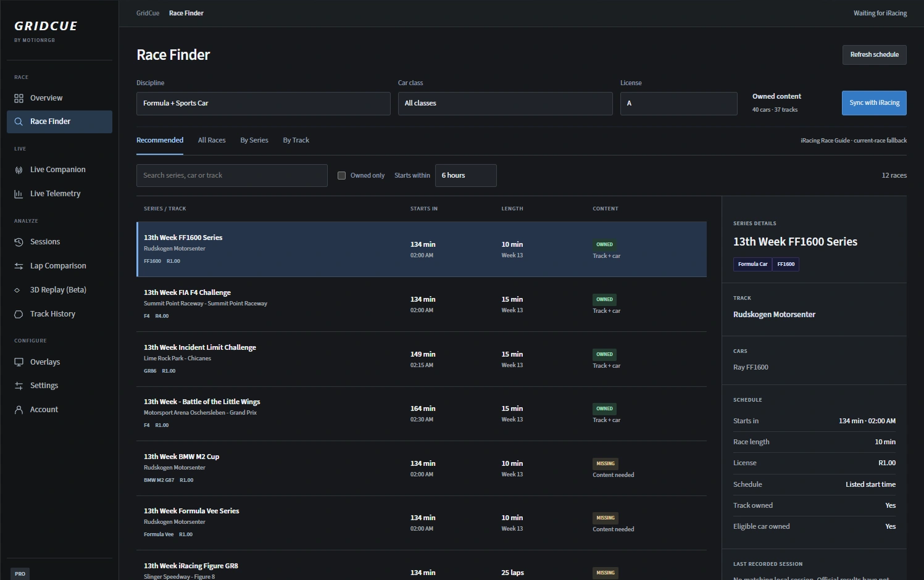Click the PRO badge in sidebar

[x=20, y=574]
